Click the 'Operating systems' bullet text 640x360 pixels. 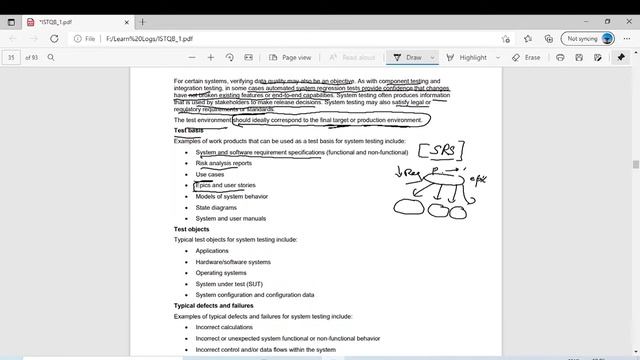pyautogui.click(x=221, y=273)
